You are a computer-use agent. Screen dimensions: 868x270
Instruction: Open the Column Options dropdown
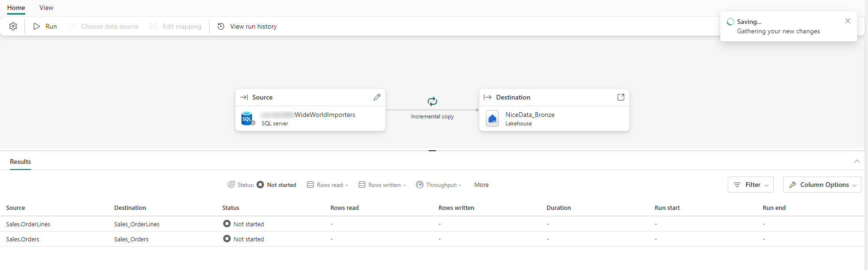822,185
